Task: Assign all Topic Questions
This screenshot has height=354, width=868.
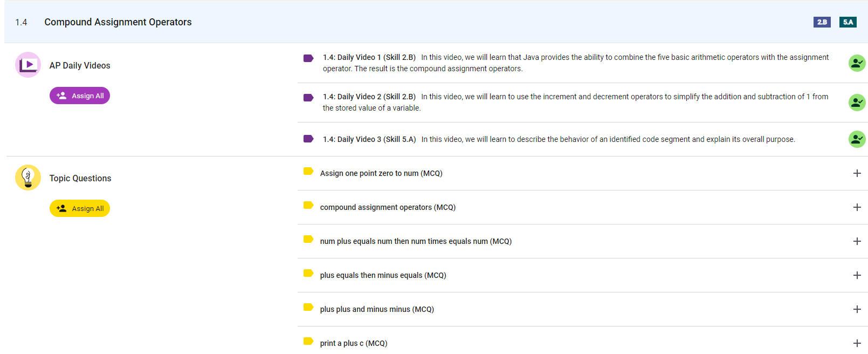Action: [x=80, y=208]
